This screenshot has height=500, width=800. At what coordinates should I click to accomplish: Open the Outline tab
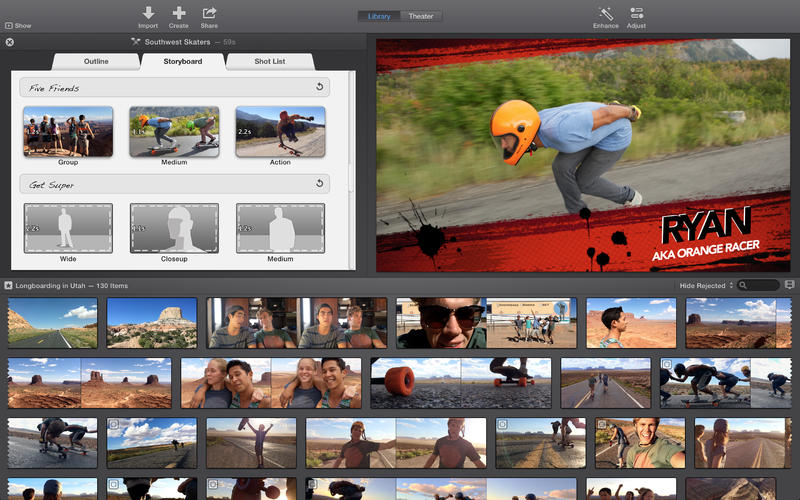point(96,61)
